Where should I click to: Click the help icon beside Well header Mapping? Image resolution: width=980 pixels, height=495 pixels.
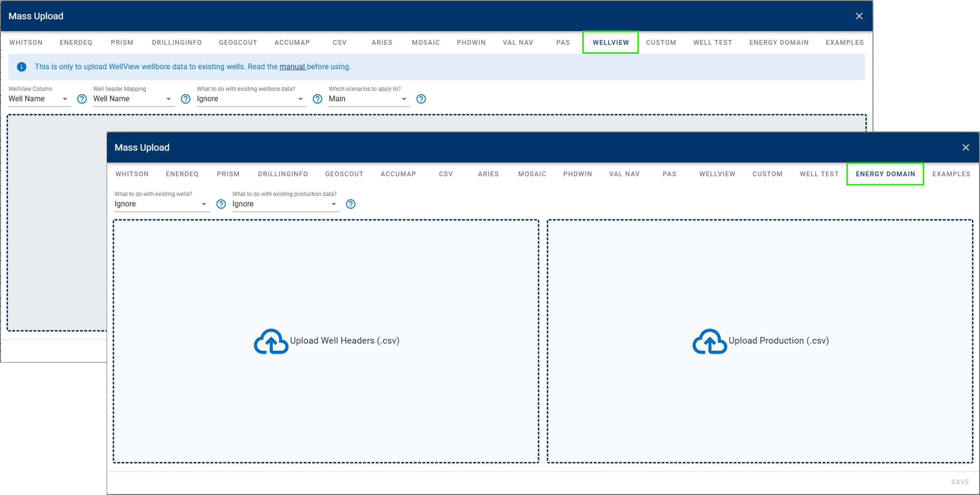185,99
